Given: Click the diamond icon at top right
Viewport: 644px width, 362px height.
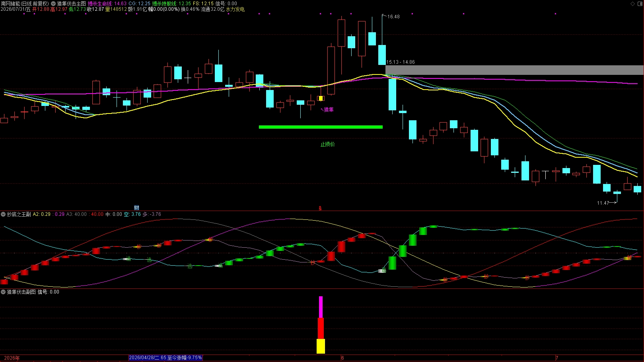Looking at the screenshot, I should click(x=633, y=4).
